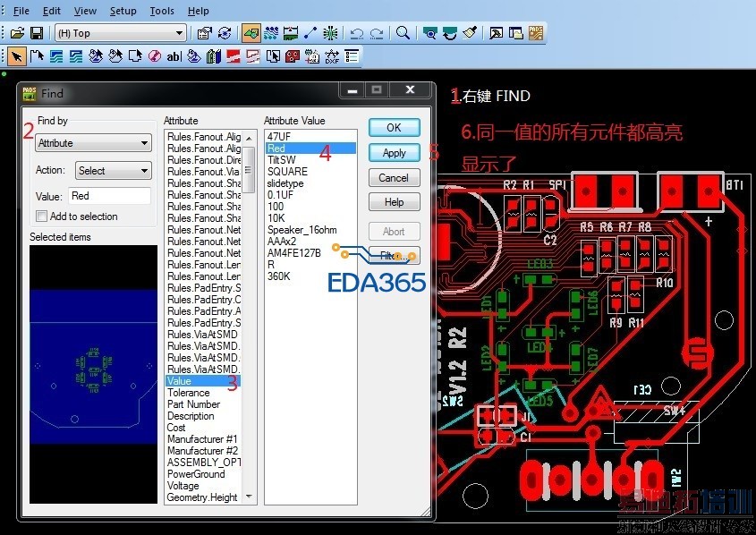This screenshot has width=756, height=535.
Task: Open the Properties toolbar icon
Action: coord(204,33)
